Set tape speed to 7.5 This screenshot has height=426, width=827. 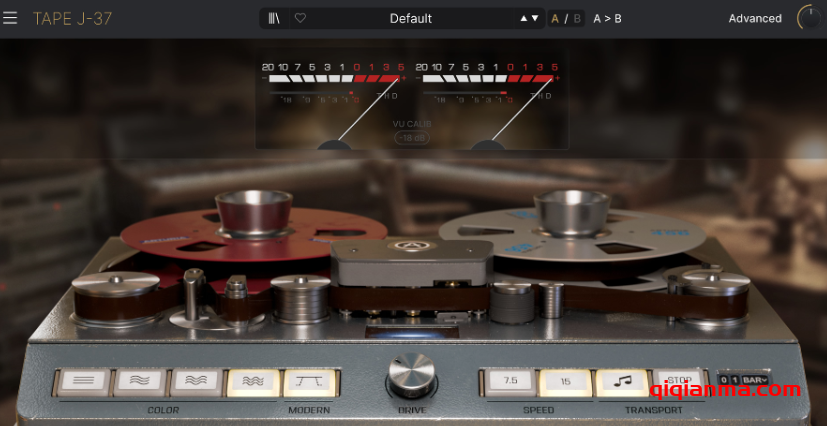[511, 382]
